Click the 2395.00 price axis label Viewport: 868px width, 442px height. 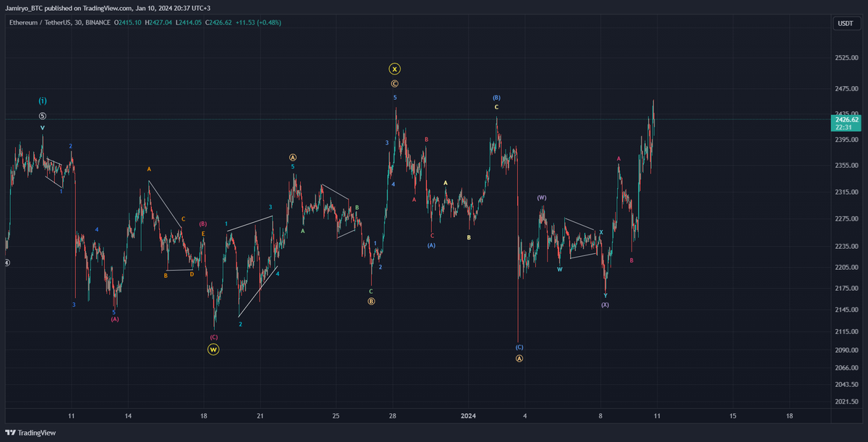[846, 140]
